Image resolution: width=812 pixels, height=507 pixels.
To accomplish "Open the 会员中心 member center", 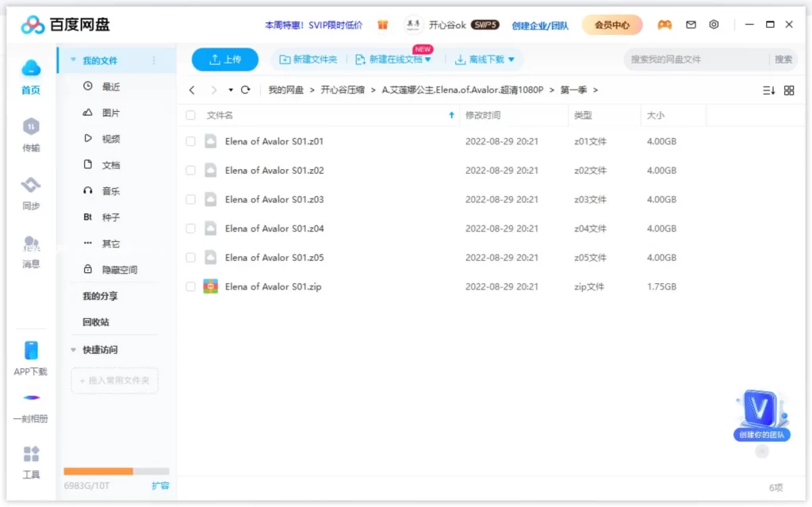I will click(x=612, y=25).
